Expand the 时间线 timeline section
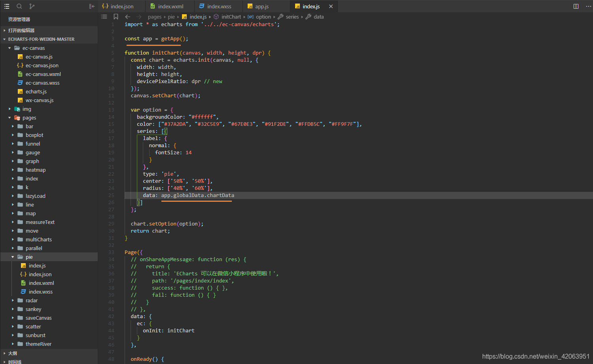The height and width of the screenshot is (364, 593). point(49,361)
